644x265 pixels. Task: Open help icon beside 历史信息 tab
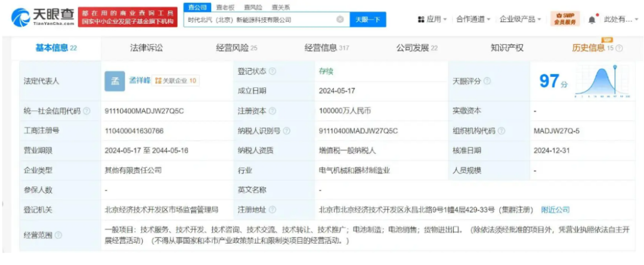619,48
